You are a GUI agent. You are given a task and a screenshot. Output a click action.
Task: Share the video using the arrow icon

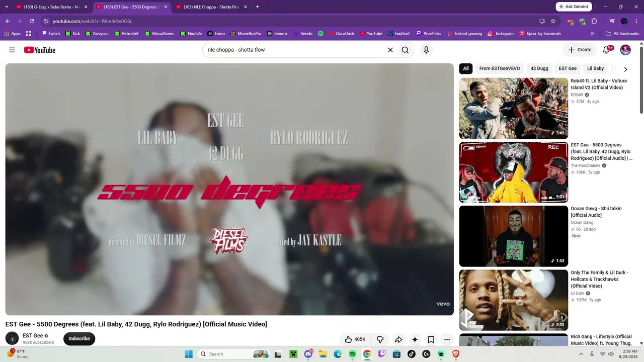coord(398,339)
